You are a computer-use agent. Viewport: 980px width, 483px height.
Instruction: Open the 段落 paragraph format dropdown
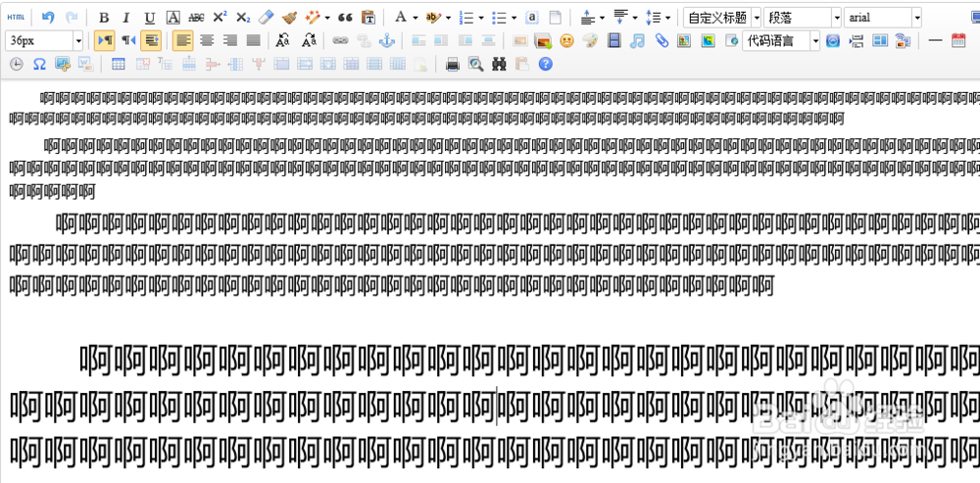(803, 18)
